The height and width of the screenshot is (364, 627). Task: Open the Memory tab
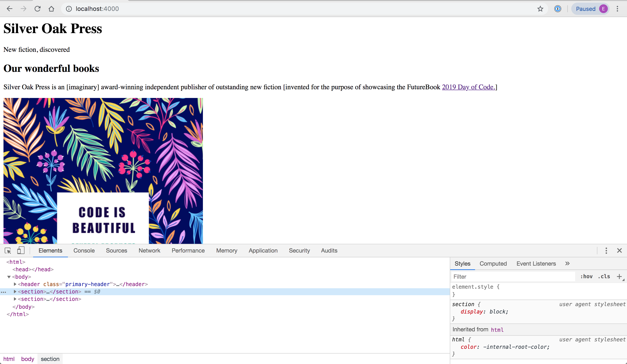227,251
